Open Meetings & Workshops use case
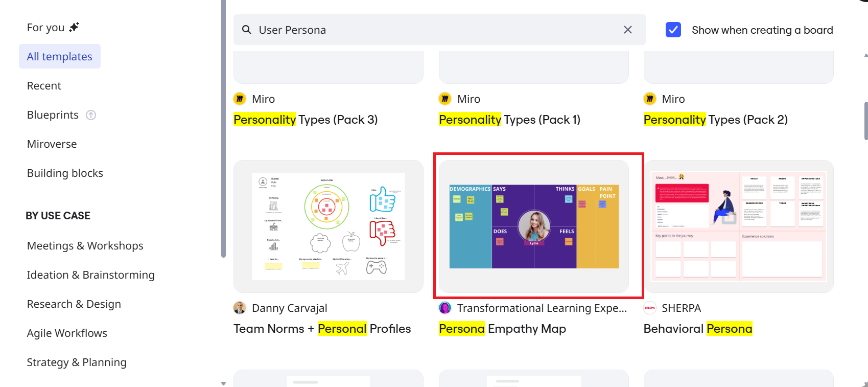Screen dimensions: 868x387 pos(85,246)
